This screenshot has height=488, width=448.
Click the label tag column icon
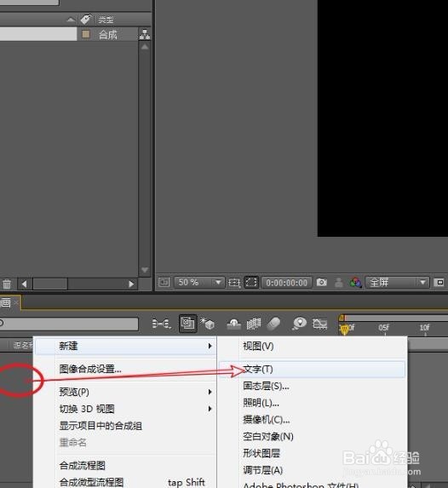(x=85, y=20)
